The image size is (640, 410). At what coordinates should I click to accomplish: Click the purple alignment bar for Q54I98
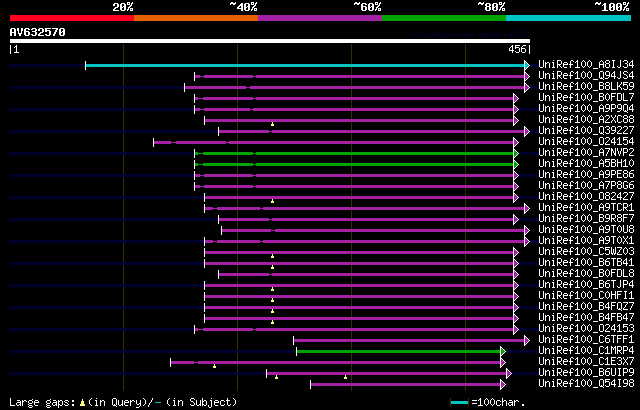(x=406, y=385)
